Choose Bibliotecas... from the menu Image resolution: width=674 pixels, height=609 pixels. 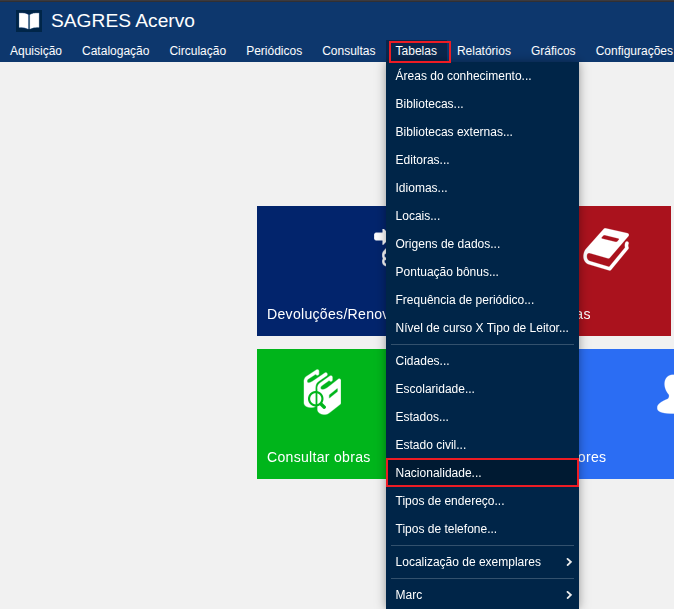tap(482, 104)
